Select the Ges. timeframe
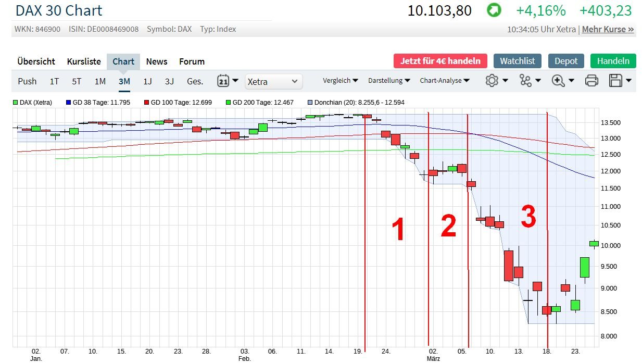 click(195, 81)
